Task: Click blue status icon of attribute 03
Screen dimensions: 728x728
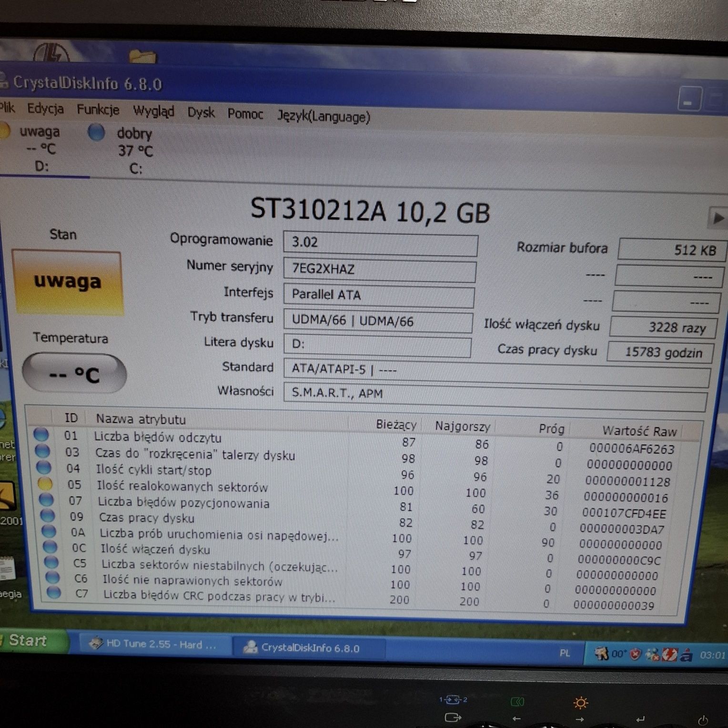Action: click(x=42, y=451)
